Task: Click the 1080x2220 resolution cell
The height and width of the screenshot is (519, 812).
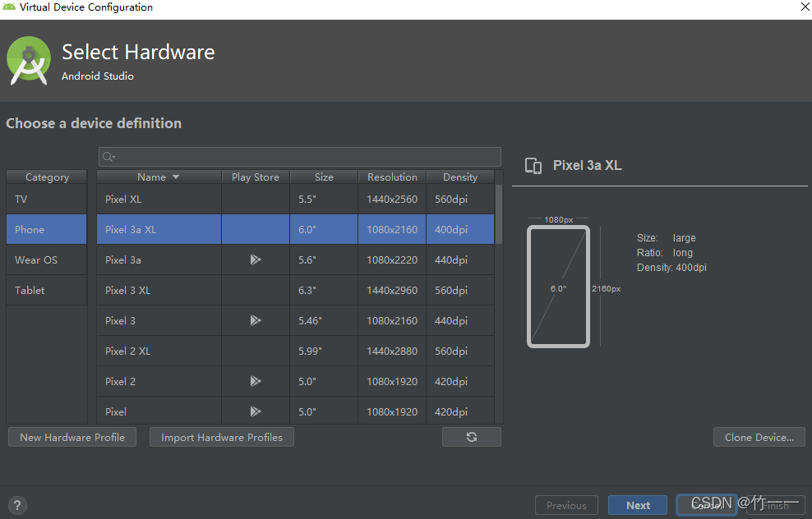Action: click(392, 259)
